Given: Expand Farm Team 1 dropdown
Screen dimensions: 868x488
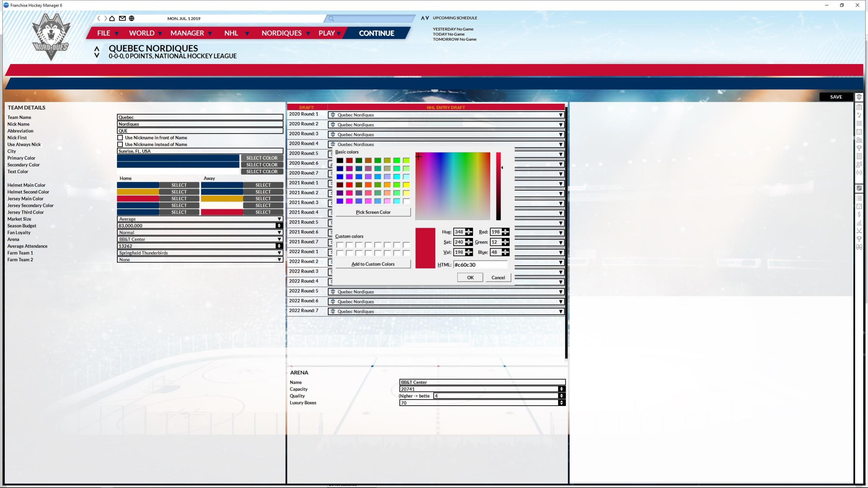Looking at the screenshot, I should click(x=279, y=253).
